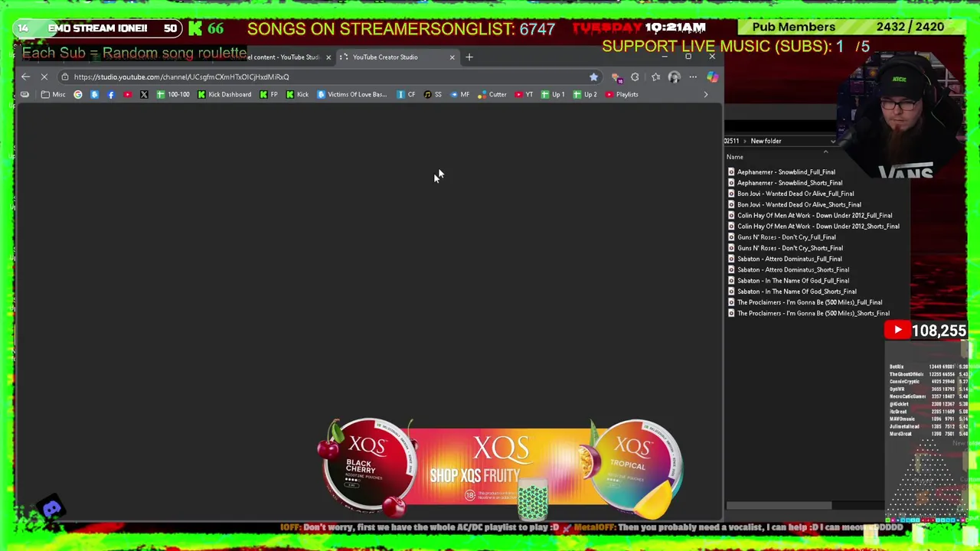The width and height of the screenshot is (980, 551).
Task: Show more bookmarks with the overflow chevron
Action: [x=705, y=94]
